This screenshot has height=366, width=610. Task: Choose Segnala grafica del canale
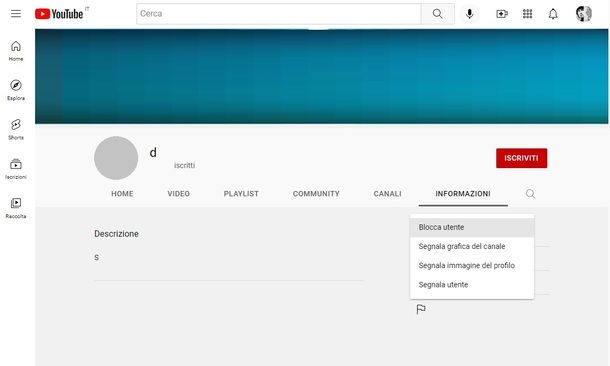(472, 246)
